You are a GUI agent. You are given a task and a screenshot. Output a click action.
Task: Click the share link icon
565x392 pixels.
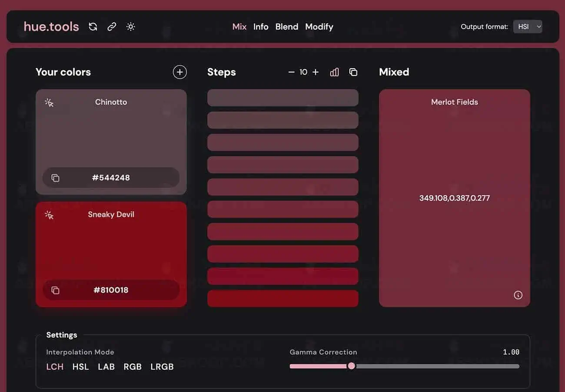112,26
